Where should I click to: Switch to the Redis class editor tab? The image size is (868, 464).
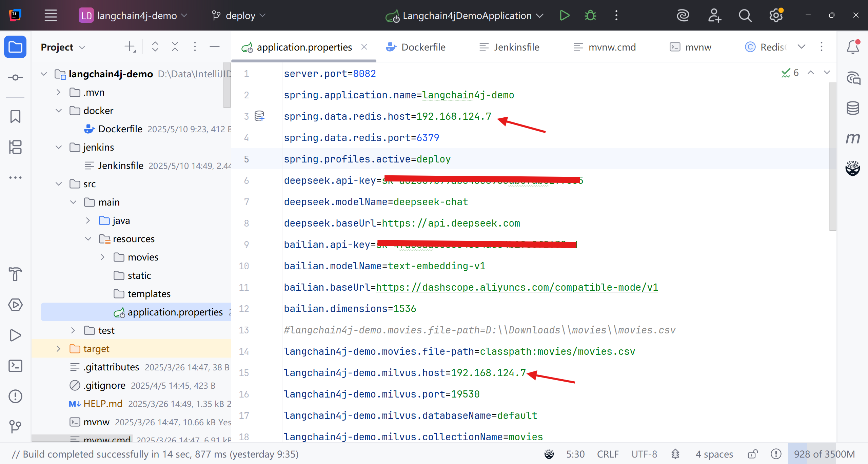pyautogui.click(x=766, y=47)
